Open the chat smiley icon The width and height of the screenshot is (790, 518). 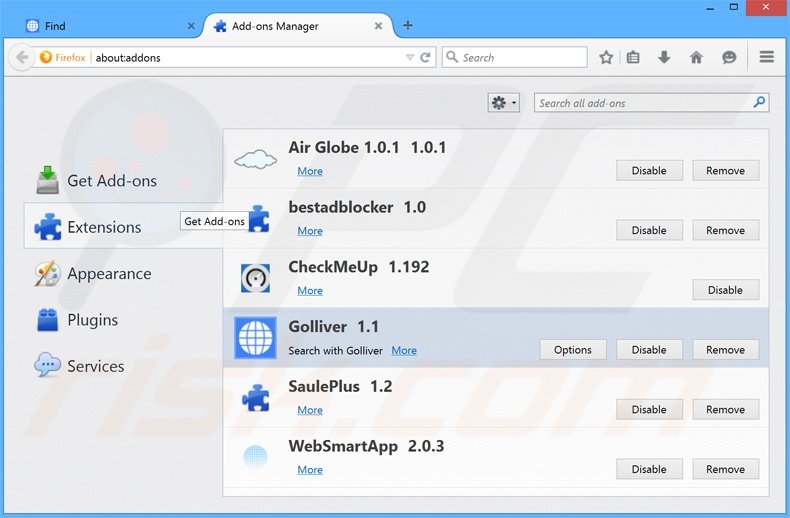pos(729,57)
